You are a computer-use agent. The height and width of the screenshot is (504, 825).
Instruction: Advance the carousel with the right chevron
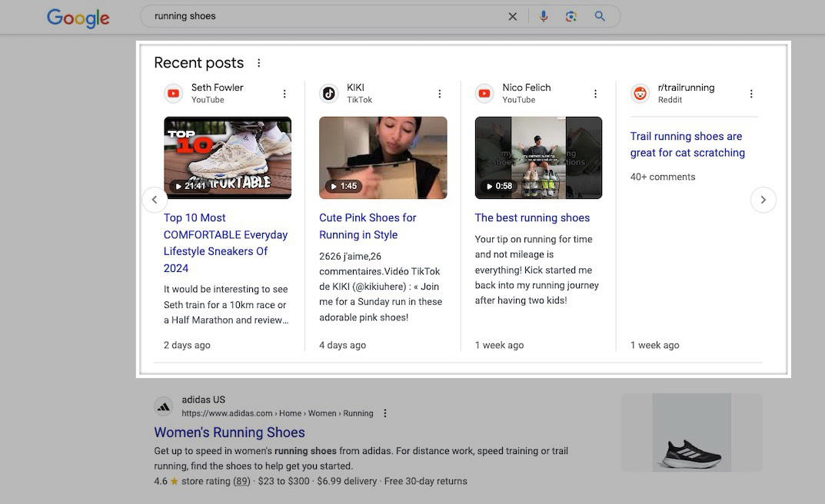(x=763, y=199)
